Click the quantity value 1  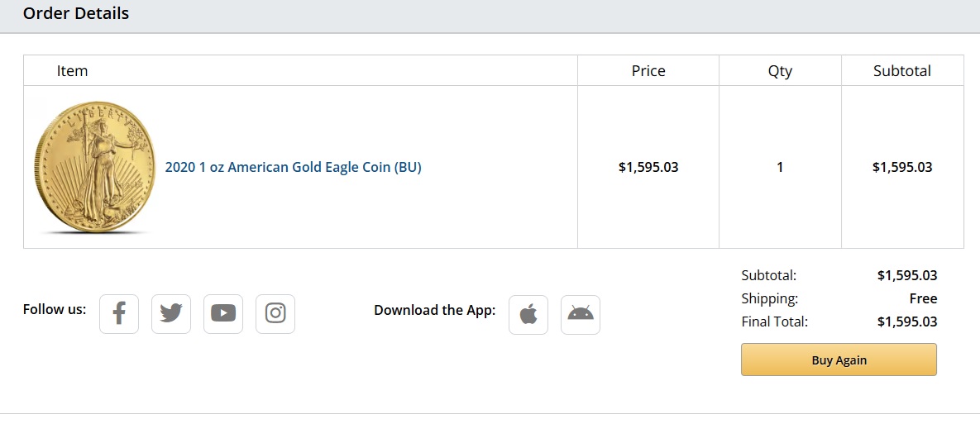coord(780,167)
